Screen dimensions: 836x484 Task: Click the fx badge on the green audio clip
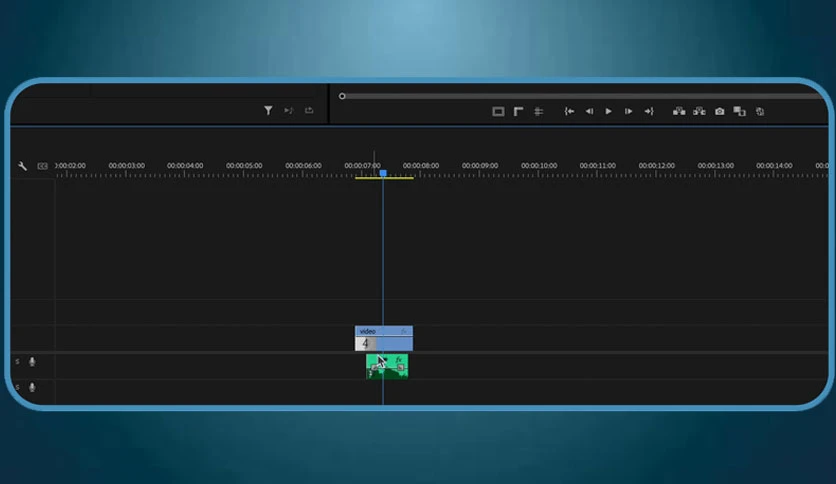399,360
